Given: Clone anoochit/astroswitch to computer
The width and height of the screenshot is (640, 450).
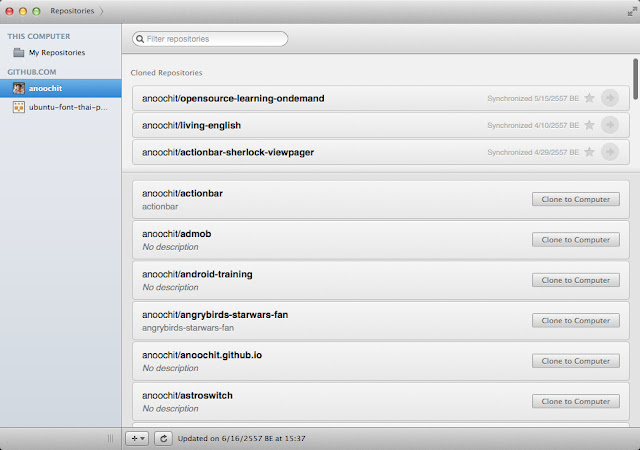Looking at the screenshot, I should tap(576, 401).
